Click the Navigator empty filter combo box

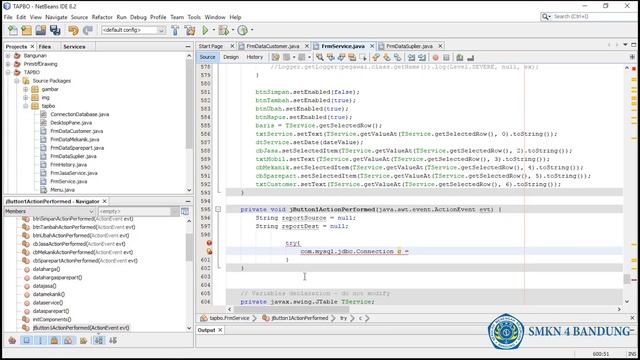(x=138, y=211)
